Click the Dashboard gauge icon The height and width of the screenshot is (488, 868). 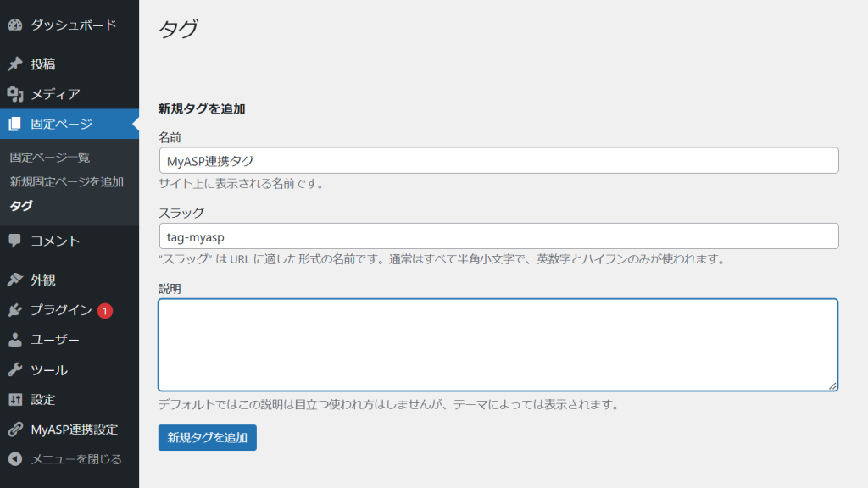coord(15,25)
